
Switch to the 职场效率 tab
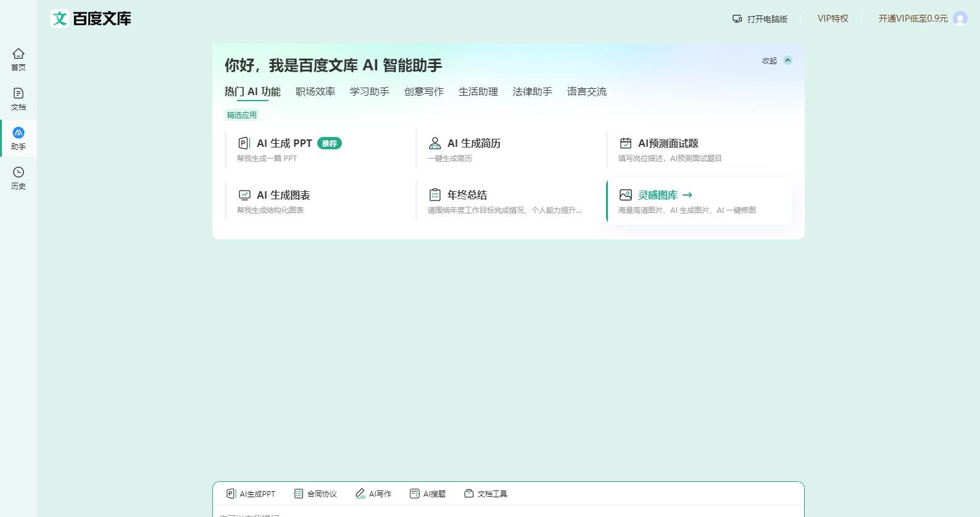[315, 91]
